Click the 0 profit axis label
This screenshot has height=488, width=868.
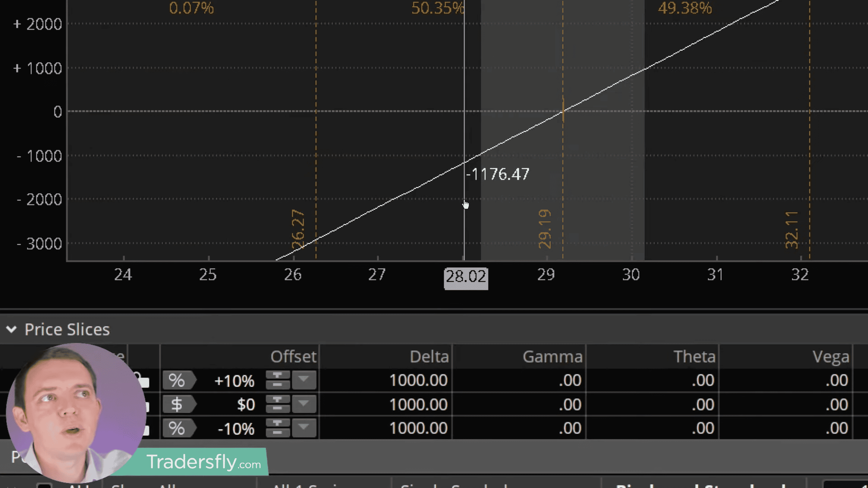pos(58,112)
